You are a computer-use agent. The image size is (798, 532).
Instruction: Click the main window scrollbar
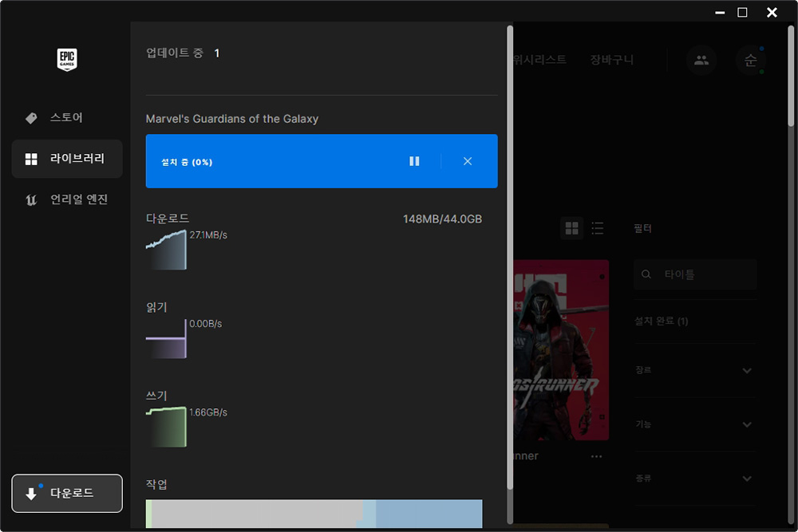(791, 77)
